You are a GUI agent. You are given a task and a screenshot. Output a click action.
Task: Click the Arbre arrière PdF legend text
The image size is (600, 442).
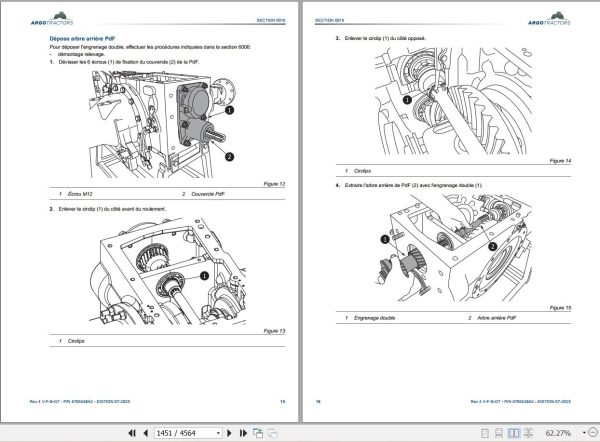click(x=497, y=318)
